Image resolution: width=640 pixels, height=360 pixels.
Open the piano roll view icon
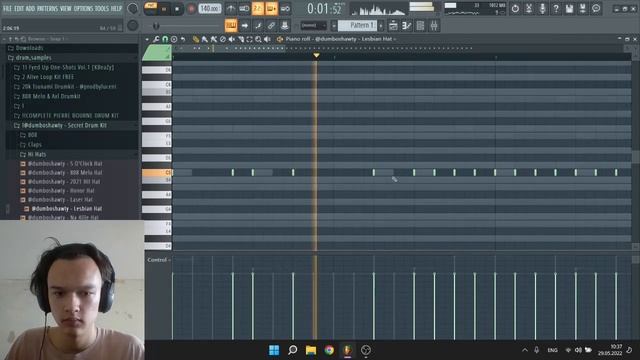[x=407, y=25]
